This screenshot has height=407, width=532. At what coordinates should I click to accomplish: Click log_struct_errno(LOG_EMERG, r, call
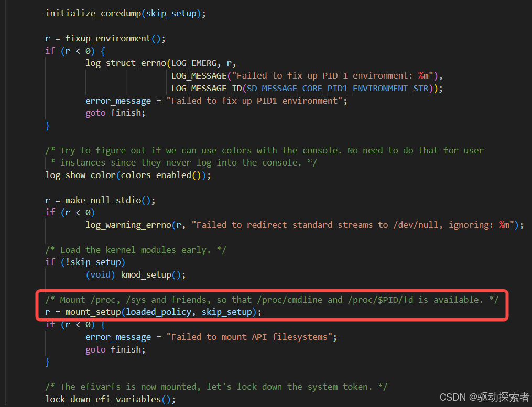(161, 63)
